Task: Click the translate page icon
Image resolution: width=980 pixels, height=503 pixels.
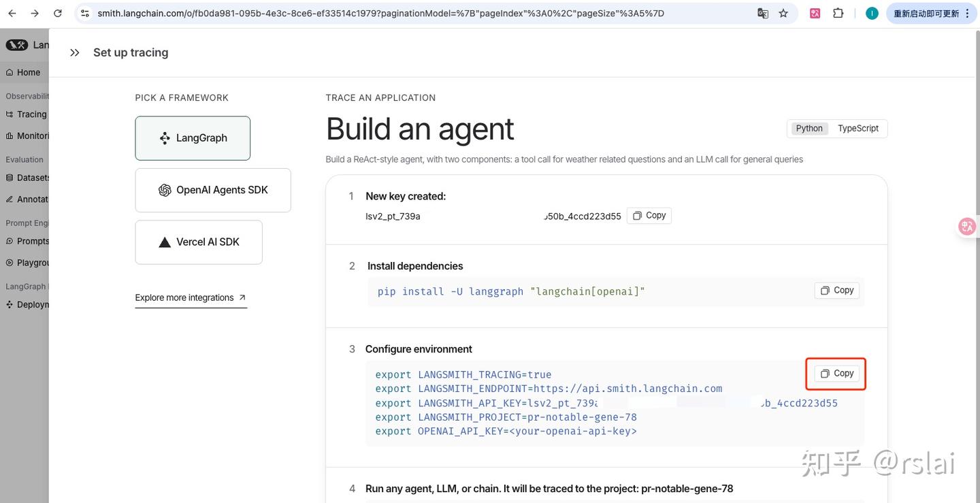Action: pyautogui.click(x=763, y=13)
